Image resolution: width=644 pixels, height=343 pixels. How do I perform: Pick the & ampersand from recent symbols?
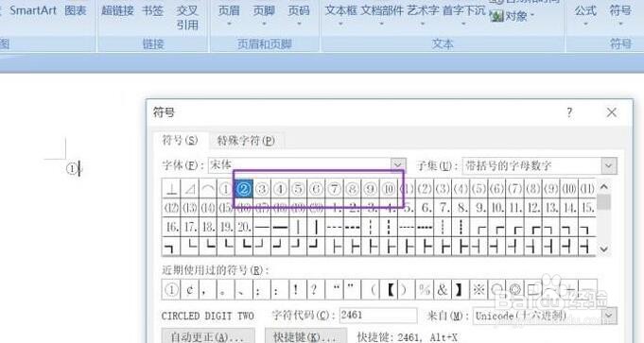click(x=443, y=290)
